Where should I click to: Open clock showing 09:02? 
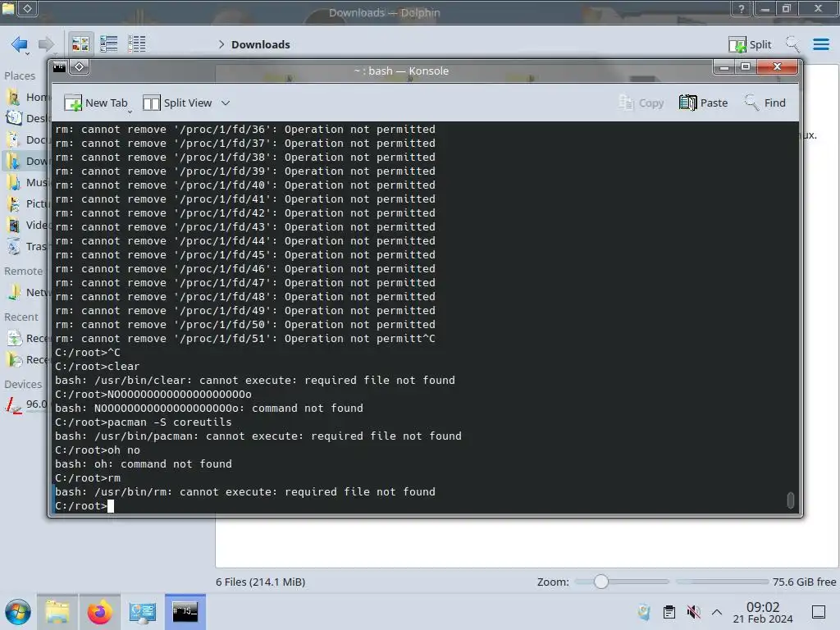pyautogui.click(x=763, y=612)
